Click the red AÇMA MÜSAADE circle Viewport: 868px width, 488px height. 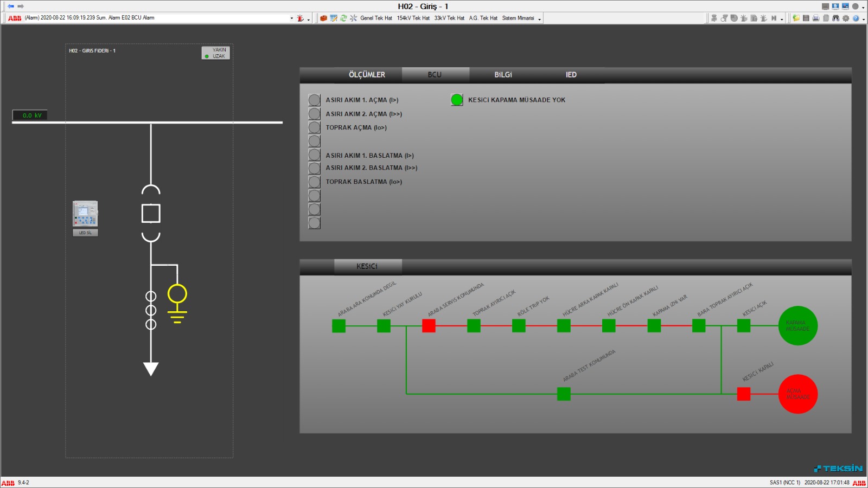tap(797, 394)
